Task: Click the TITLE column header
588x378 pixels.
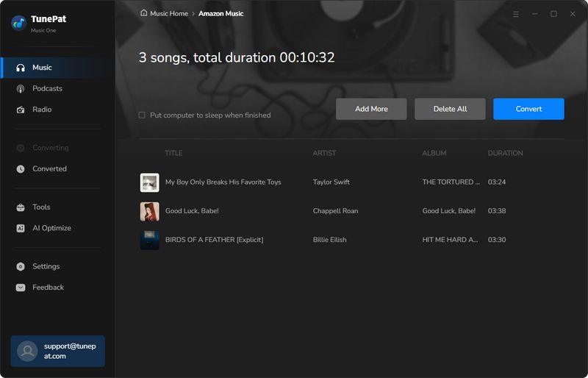Action: 173,153
